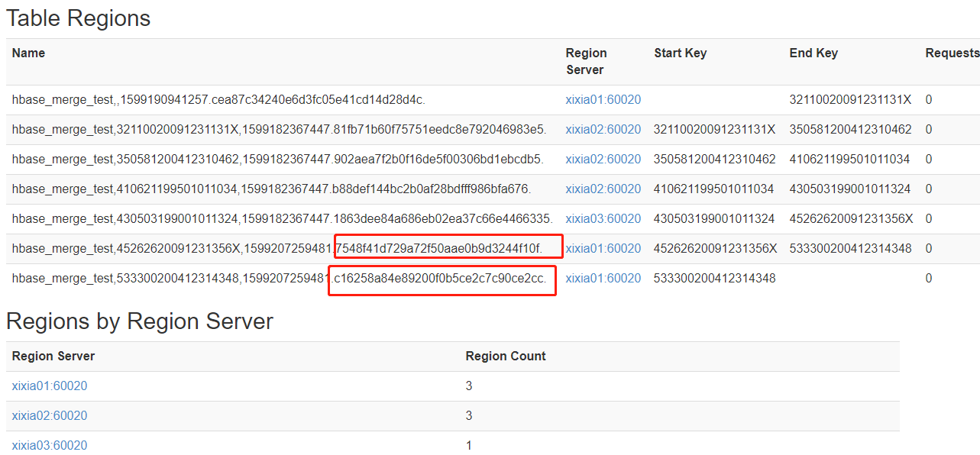Open xixia02:60020 link for region starting at 32110020091231131X
The width and height of the screenshot is (980, 455).
point(603,130)
